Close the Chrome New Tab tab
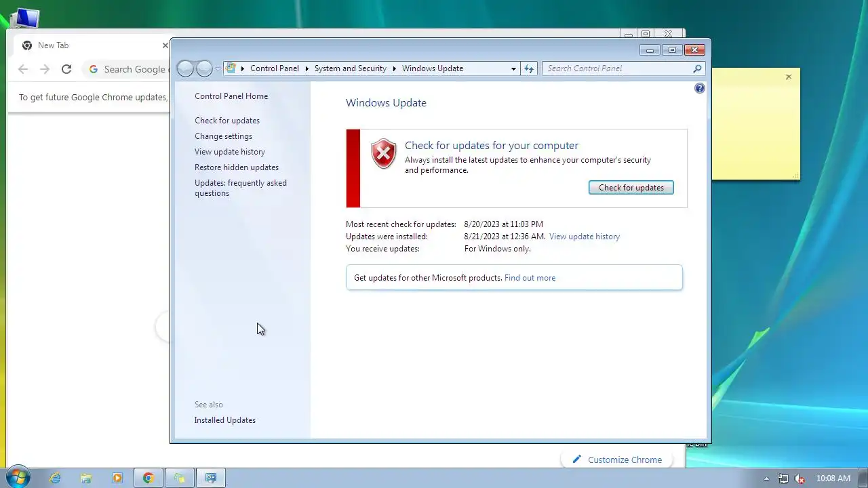The image size is (868, 488). [x=165, y=45]
